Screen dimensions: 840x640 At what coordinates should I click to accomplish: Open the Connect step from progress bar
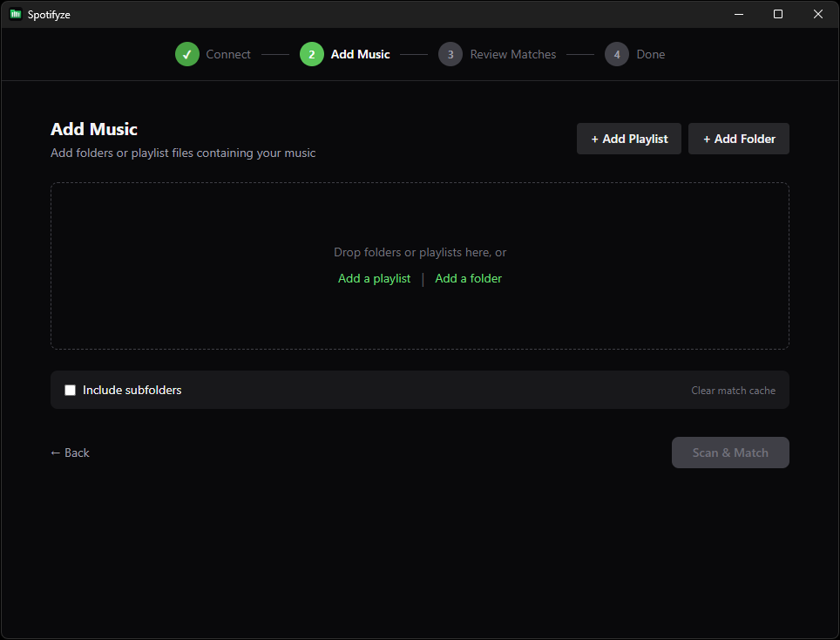click(x=228, y=54)
